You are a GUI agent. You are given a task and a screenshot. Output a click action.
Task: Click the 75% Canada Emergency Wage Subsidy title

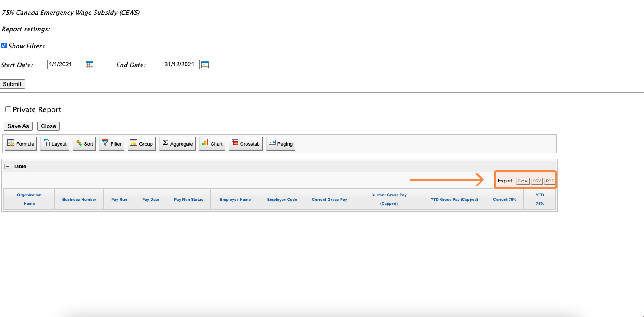click(71, 13)
